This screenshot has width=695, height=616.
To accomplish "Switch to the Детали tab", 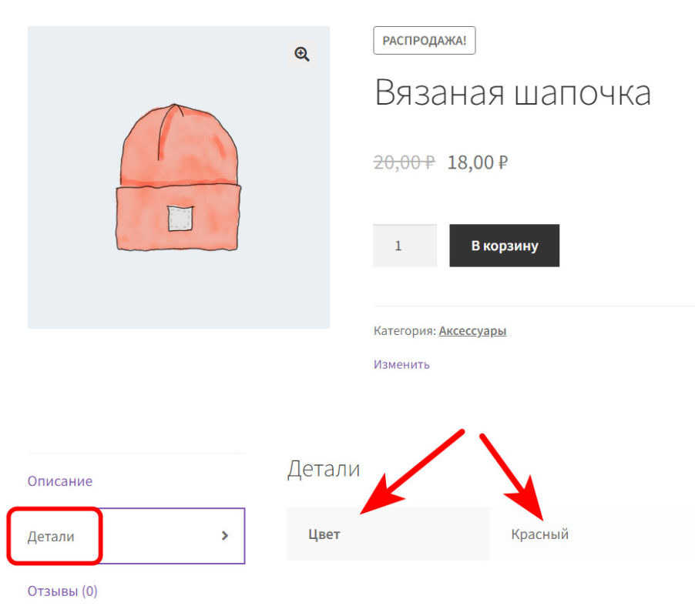I will click(52, 537).
